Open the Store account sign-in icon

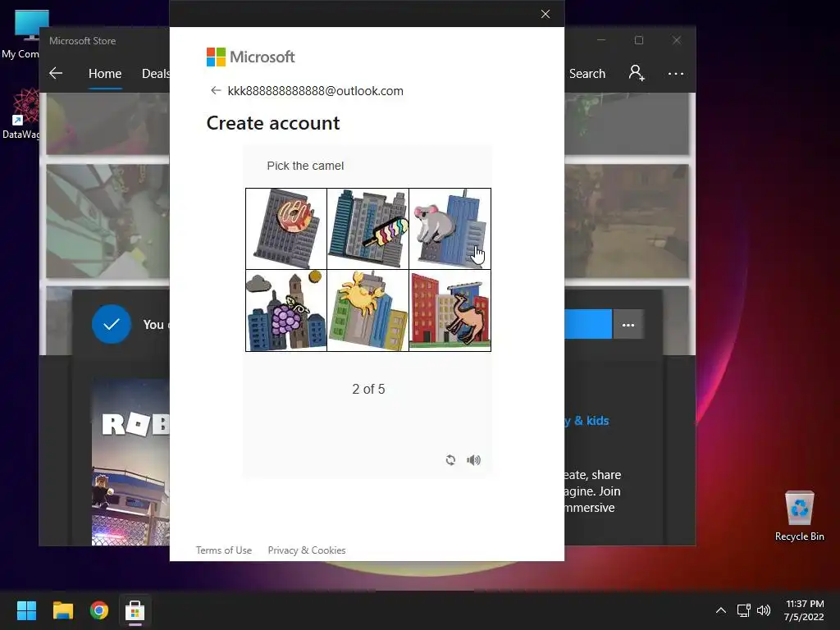[x=637, y=73]
